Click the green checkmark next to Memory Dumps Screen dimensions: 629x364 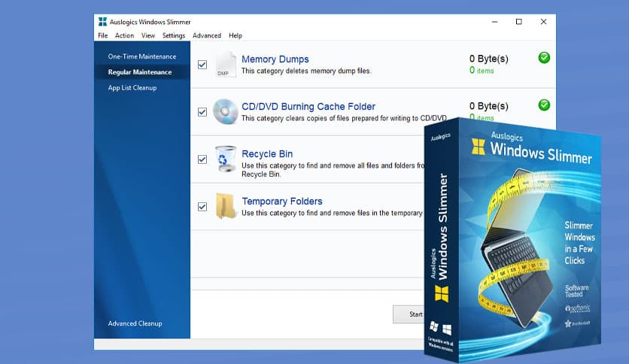[x=544, y=58]
